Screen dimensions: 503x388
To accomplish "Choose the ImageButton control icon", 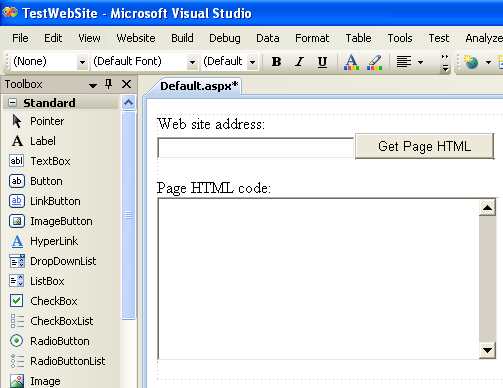I will tap(17, 221).
